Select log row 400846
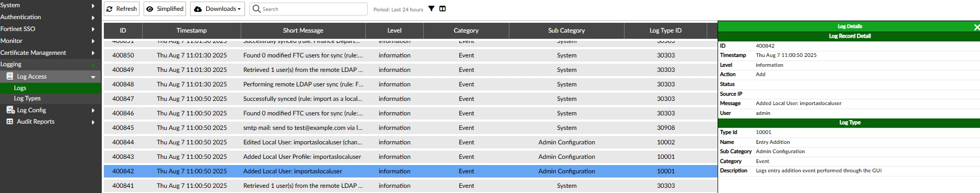The height and width of the screenshot is (193, 980). pyautogui.click(x=410, y=113)
